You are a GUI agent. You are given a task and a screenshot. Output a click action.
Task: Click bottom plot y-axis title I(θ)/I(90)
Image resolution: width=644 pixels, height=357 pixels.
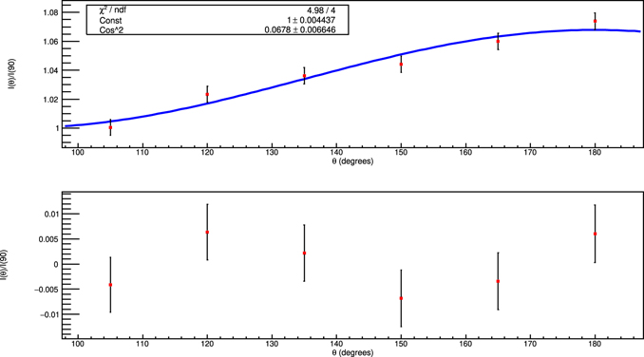point(4,265)
